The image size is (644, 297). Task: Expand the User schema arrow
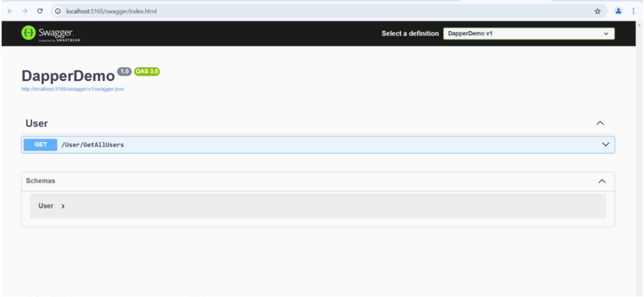(63, 206)
